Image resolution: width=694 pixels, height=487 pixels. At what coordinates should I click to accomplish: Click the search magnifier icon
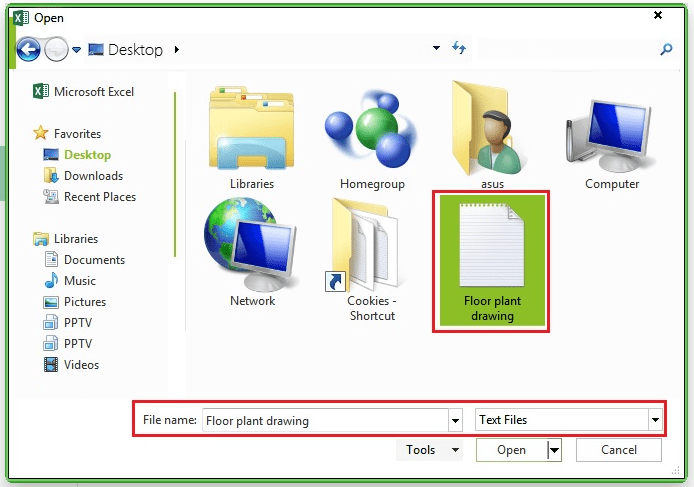click(666, 48)
